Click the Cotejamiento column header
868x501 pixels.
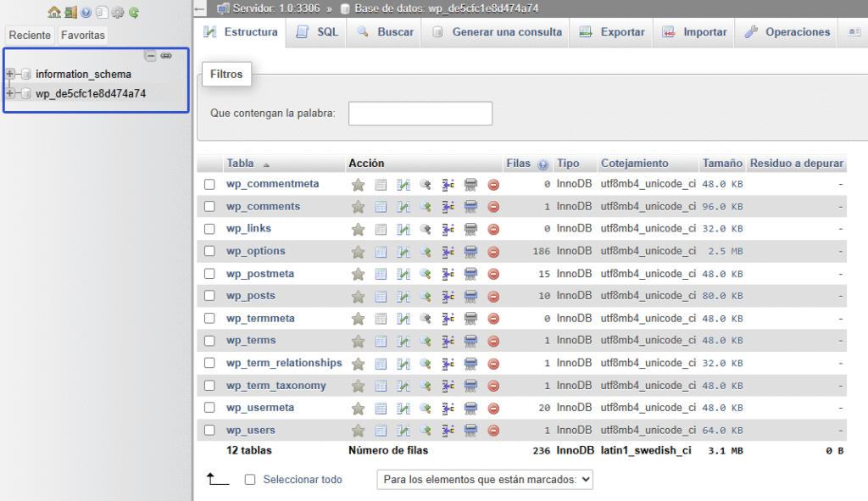click(635, 164)
